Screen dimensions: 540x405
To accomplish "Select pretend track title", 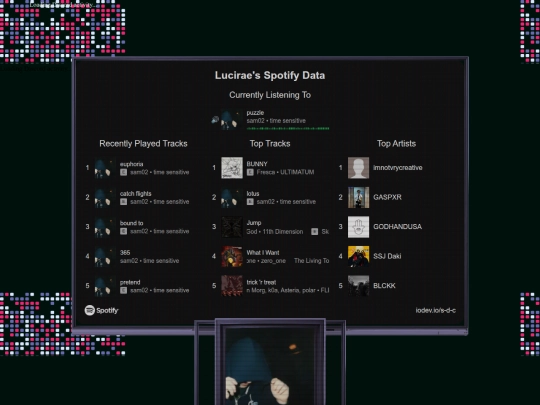I will 130,282.
